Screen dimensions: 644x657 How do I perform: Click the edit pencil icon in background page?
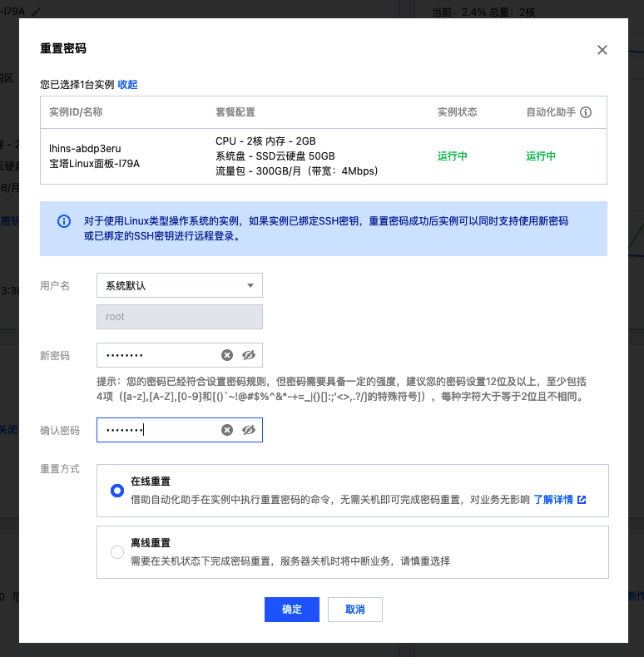point(36,12)
